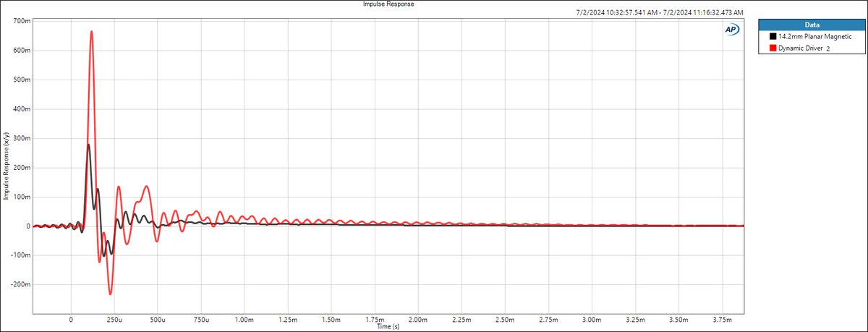The image size is (868, 332).
Task: Click the red trace's highest peak
Action: pyautogui.click(x=91, y=31)
